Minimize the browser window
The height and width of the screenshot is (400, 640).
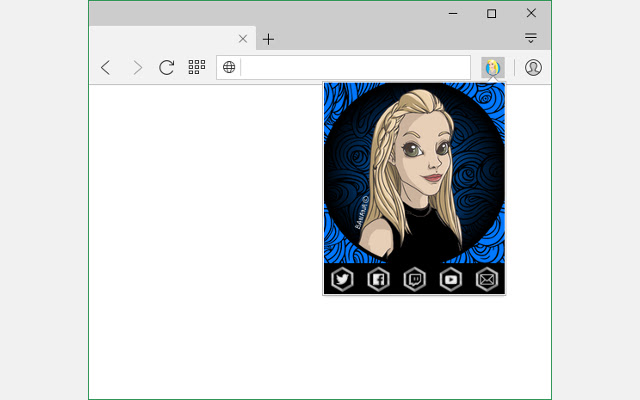(453, 13)
